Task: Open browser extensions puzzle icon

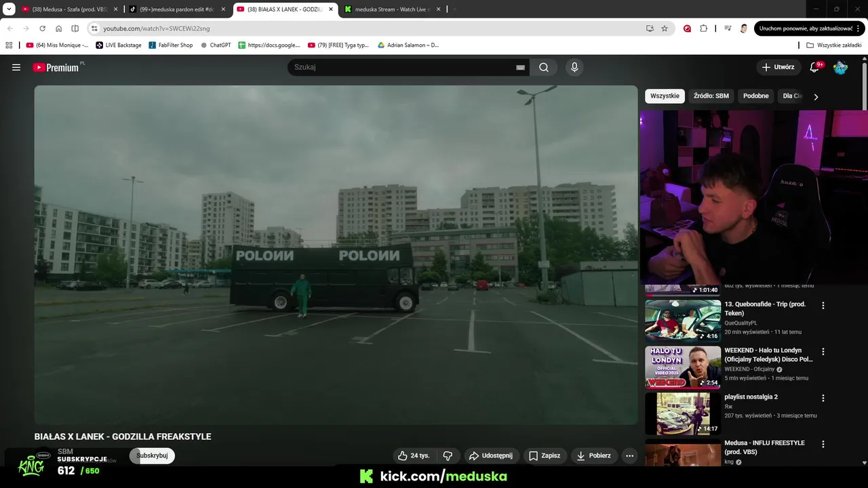Action: [703, 28]
